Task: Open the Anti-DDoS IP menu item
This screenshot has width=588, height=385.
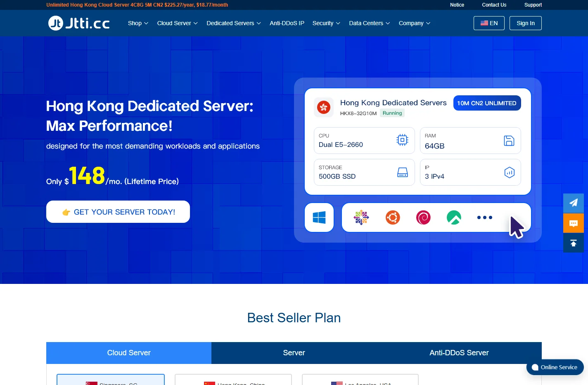Action: pos(287,23)
